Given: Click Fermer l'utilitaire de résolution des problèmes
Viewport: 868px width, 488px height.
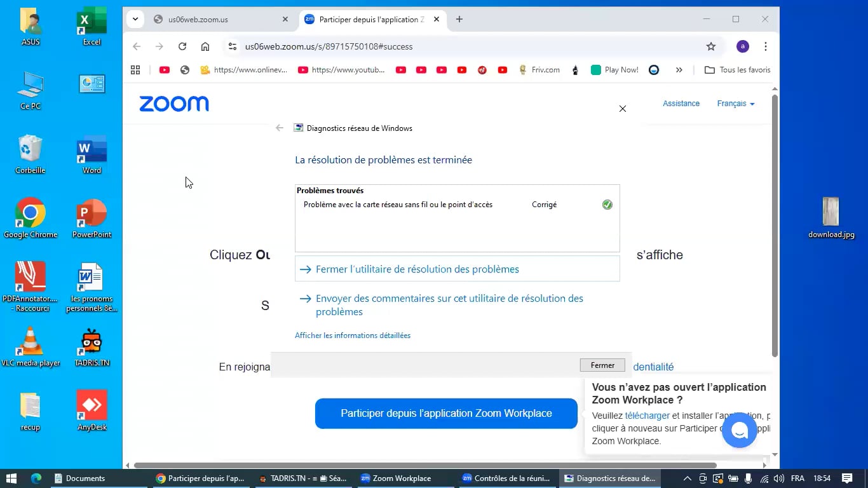Looking at the screenshot, I should [x=457, y=269].
